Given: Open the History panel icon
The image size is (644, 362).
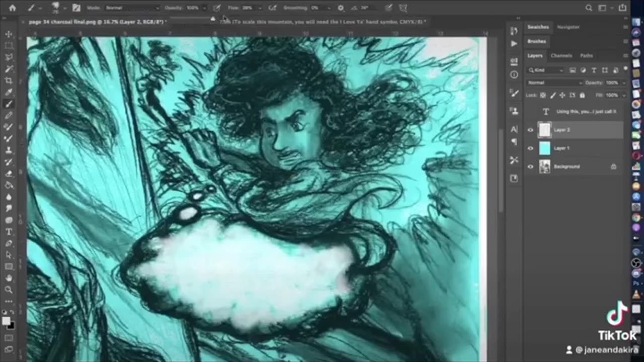Looking at the screenshot, I should [514, 31].
